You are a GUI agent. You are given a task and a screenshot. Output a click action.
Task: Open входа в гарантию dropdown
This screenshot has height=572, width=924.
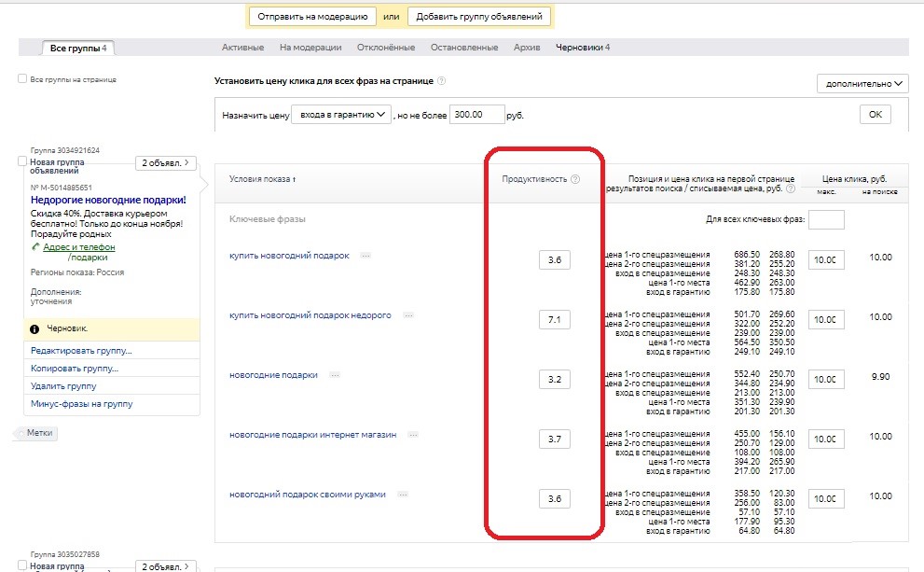[341, 115]
